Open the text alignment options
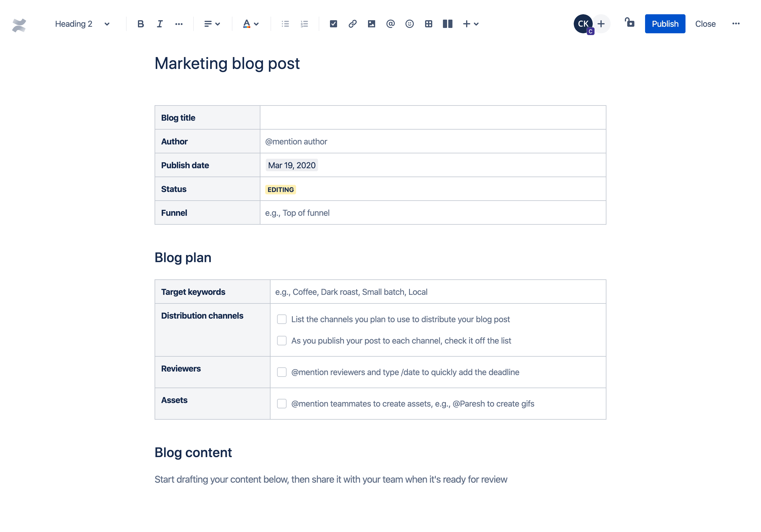Image resolution: width=761 pixels, height=532 pixels. point(210,24)
